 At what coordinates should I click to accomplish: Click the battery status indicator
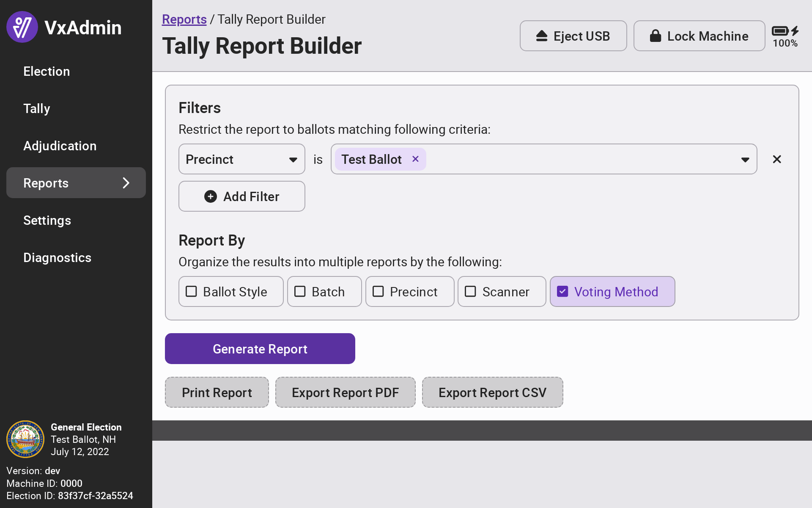785,36
